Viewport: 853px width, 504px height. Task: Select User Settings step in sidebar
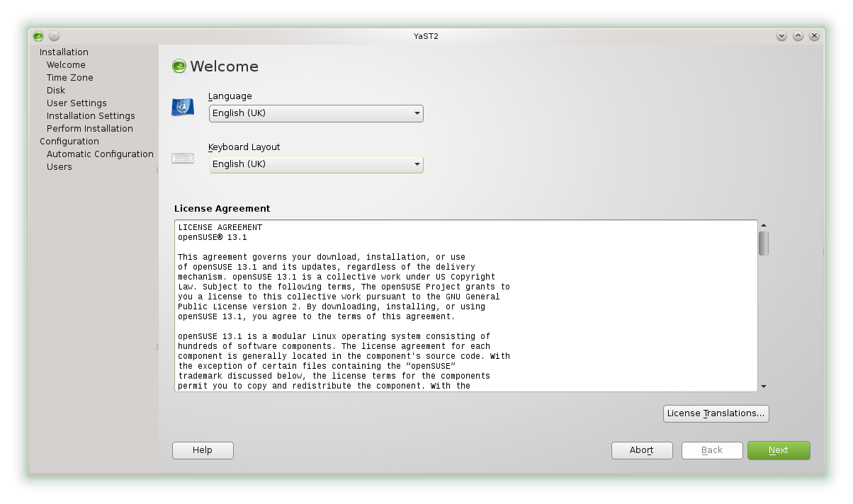point(77,103)
